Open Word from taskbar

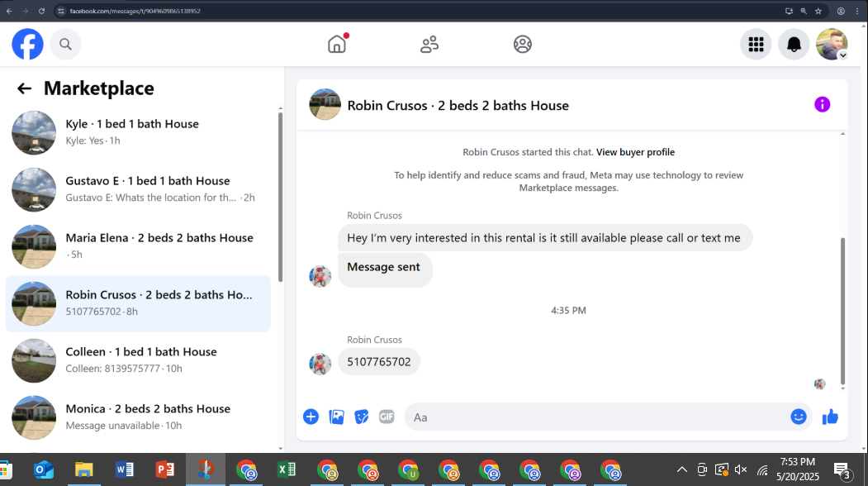(x=124, y=470)
